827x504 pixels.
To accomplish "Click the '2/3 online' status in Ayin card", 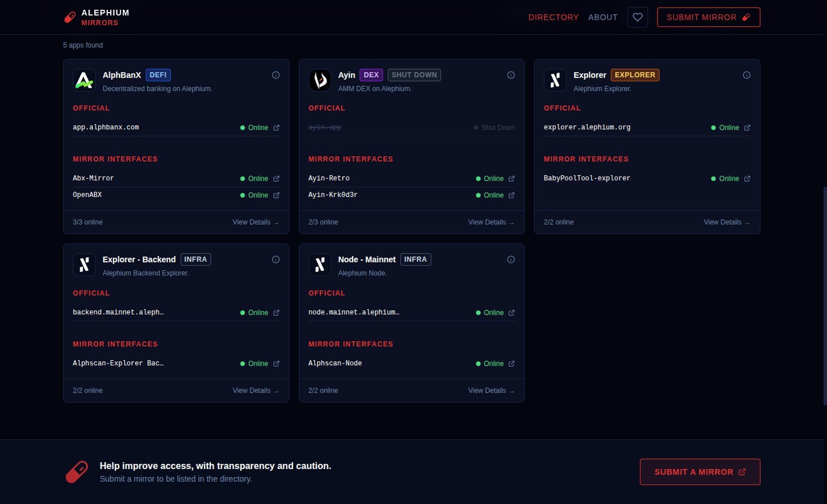I will 323,222.
